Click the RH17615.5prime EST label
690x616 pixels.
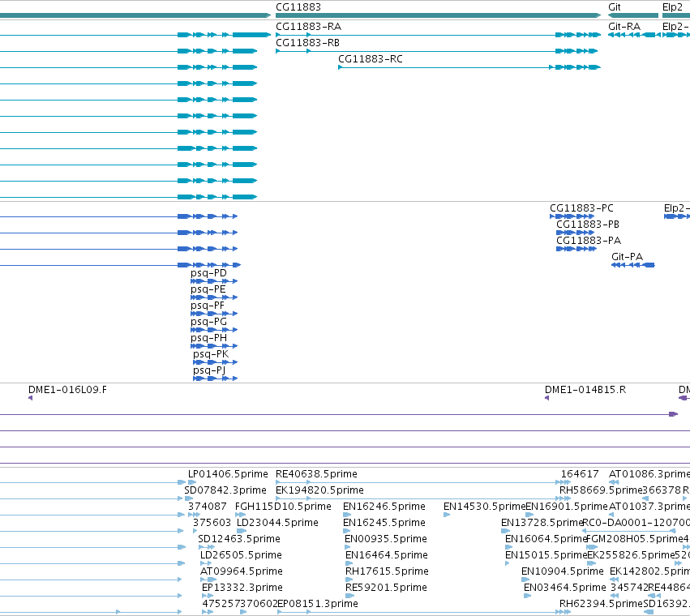click(387, 571)
